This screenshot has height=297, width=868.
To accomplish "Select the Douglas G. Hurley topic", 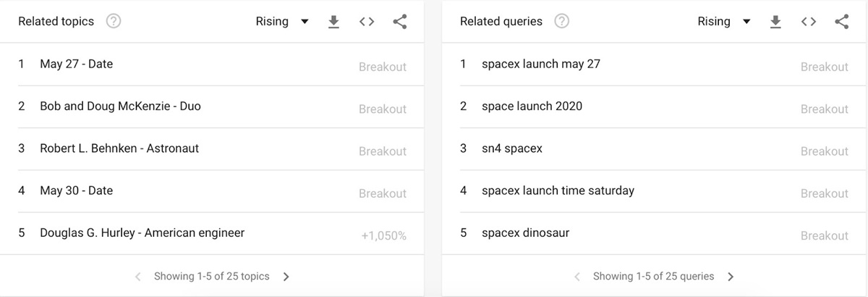I will (x=142, y=233).
